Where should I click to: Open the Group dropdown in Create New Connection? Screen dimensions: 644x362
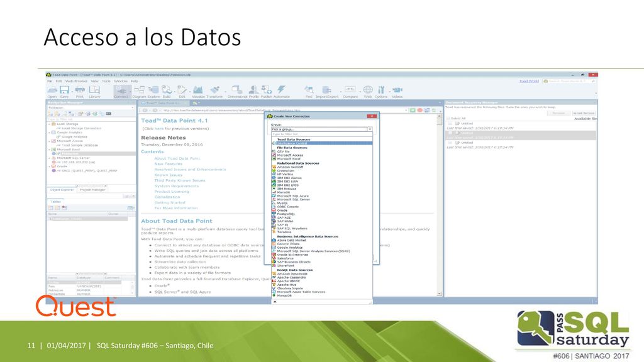370,129
